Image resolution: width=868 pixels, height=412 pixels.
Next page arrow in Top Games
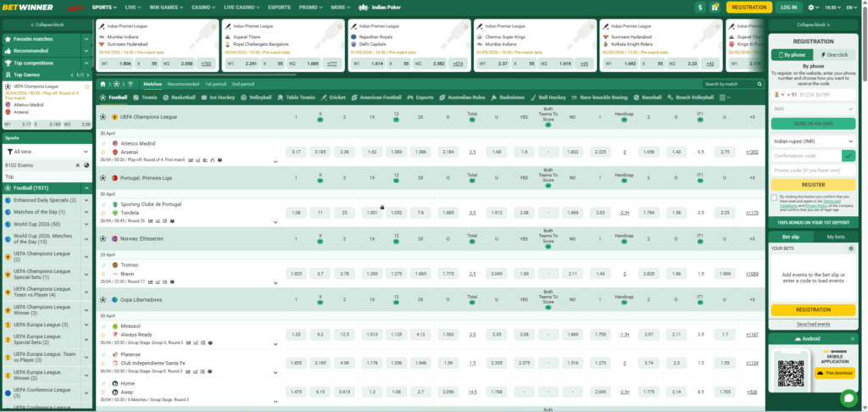coord(87,75)
